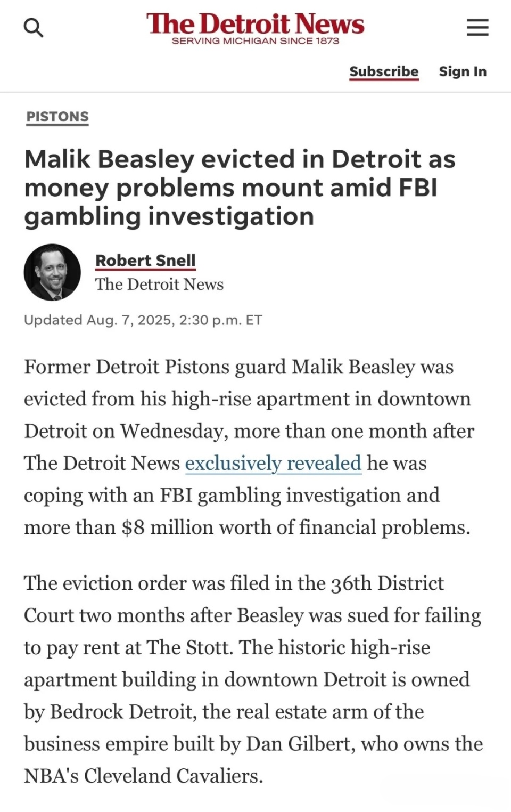This screenshot has height=812, width=511.
Task: Click the Sign In button
Action: coord(463,71)
